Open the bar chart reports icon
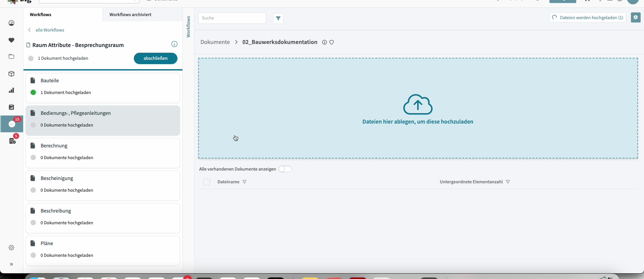 pos(11,90)
